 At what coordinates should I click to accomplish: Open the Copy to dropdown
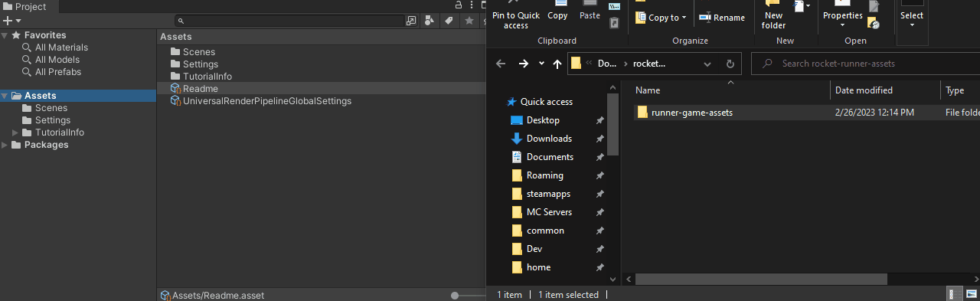click(x=661, y=18)
